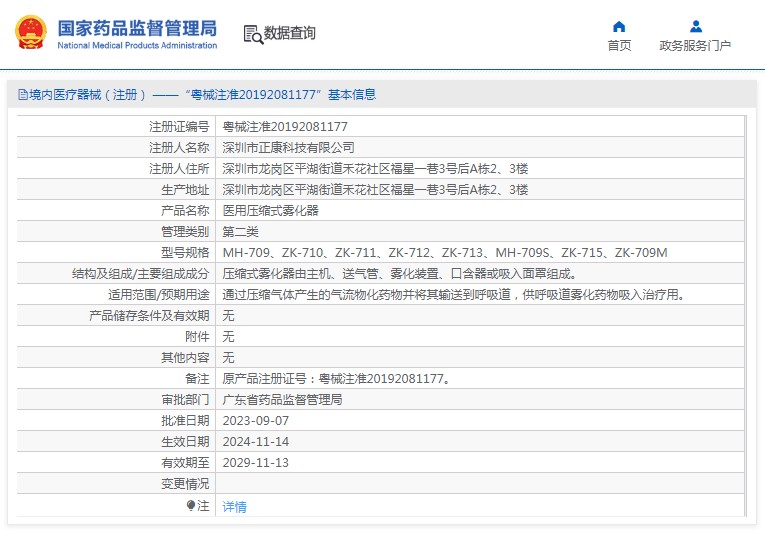Click structure description 压缩式雾化器由主机 text
This screenshot has width=765, height=537.
(x=400, y=274)
